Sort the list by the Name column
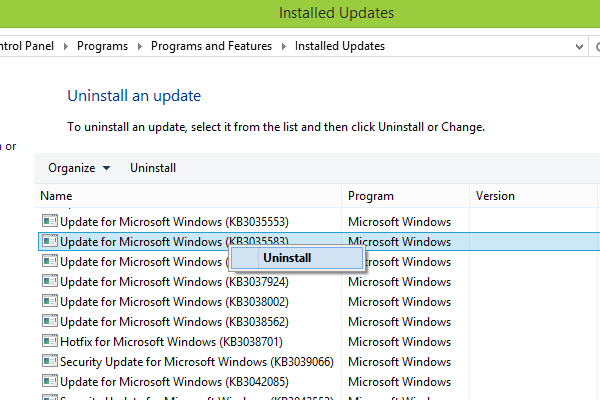 tap(188, 196)
